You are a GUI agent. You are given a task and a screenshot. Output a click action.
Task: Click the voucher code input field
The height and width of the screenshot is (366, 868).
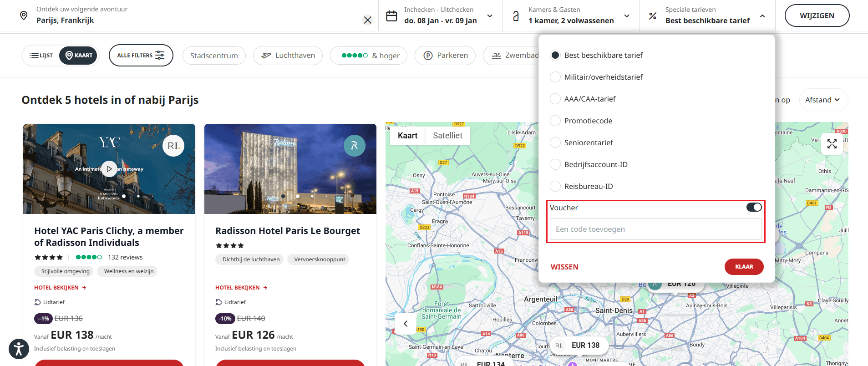pos(655,229)
